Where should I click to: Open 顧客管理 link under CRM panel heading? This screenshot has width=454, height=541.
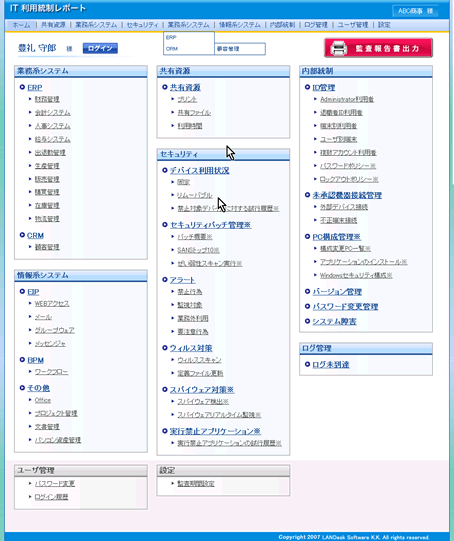coord(47,247)
